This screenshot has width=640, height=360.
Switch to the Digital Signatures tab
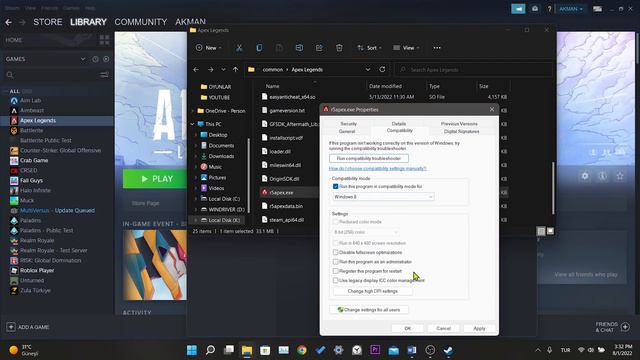pyautogui.click(x=462, y=131)
